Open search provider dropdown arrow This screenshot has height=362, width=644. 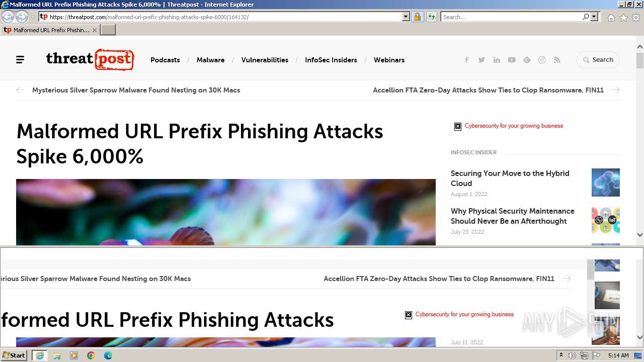coord(594,17)
